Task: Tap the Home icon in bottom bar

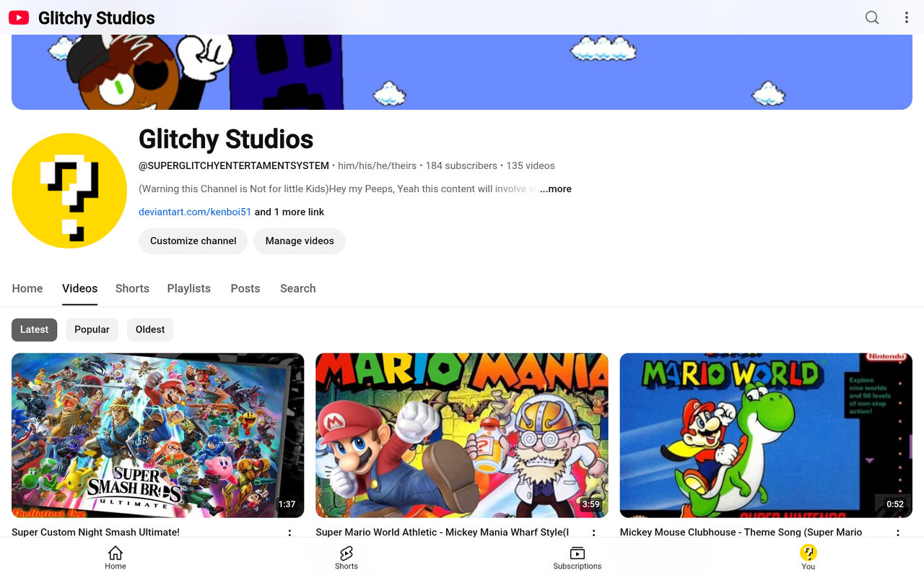Action: click(115, 558)
